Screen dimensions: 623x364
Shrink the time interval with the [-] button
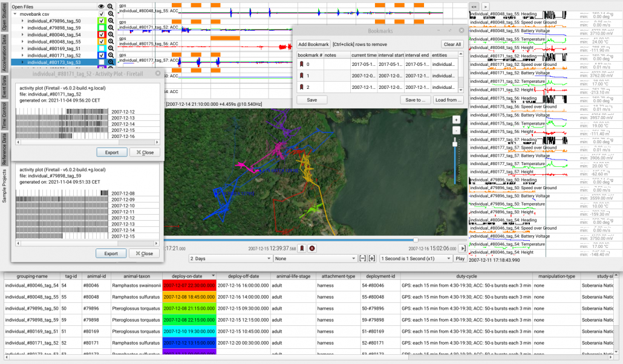pyautogui.click(x=362, y=258)
